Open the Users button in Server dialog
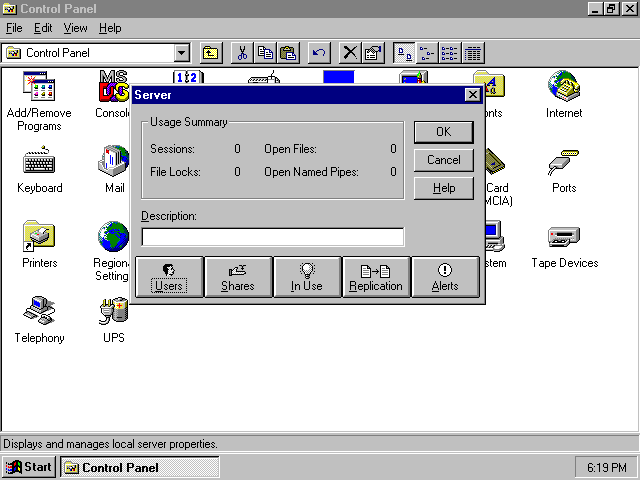The image size is (640, 480). [x=169, y=277]
